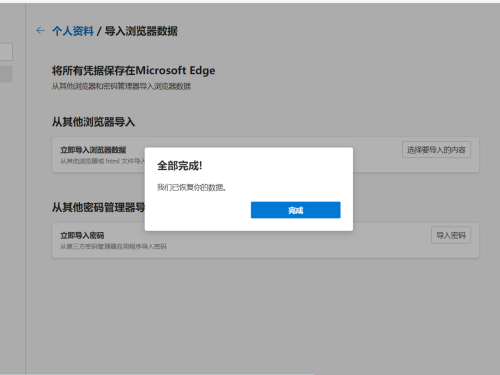Screen dimensions: 500x375
Task: Open the 个人资料 breadcrumb link
Action: (73, 31)
